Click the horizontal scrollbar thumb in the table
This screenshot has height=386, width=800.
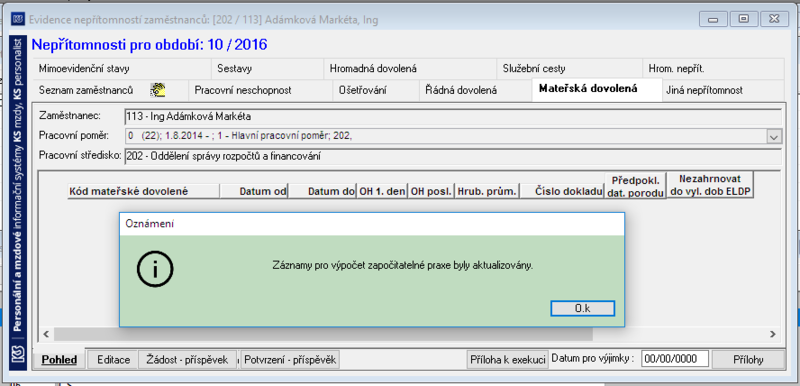(x=323, y=334)
